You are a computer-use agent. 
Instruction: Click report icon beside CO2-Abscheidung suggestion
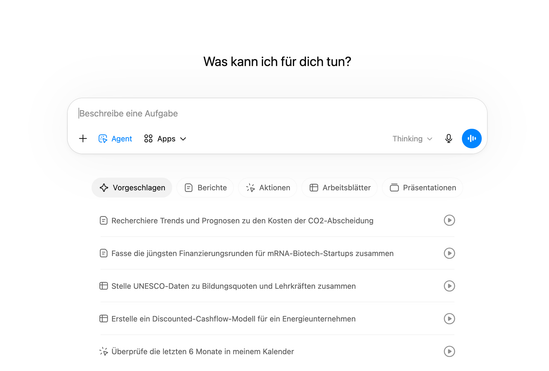(103, 220)
